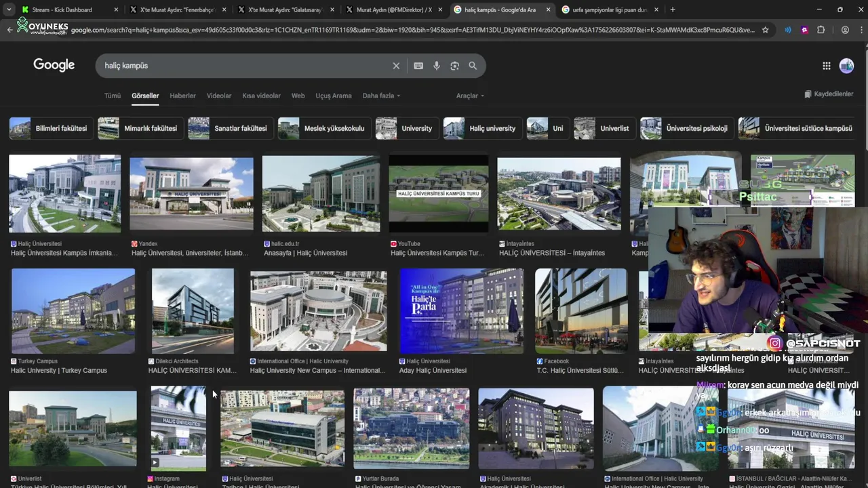Viewport: 868px width, 488px height.
Task: Open the Chrome profile icon
Action: [x=845, y=30]
